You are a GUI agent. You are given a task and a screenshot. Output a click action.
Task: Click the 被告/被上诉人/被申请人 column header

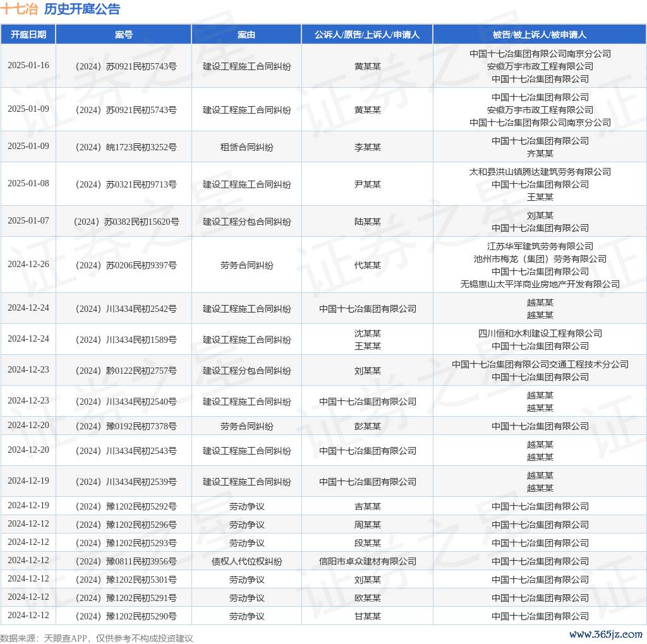pos(540,35)
